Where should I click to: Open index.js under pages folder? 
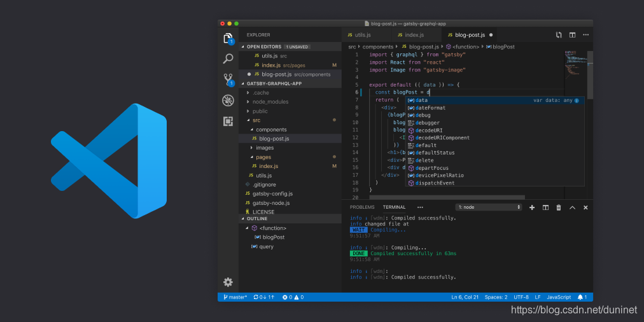[x=290, y=166]
